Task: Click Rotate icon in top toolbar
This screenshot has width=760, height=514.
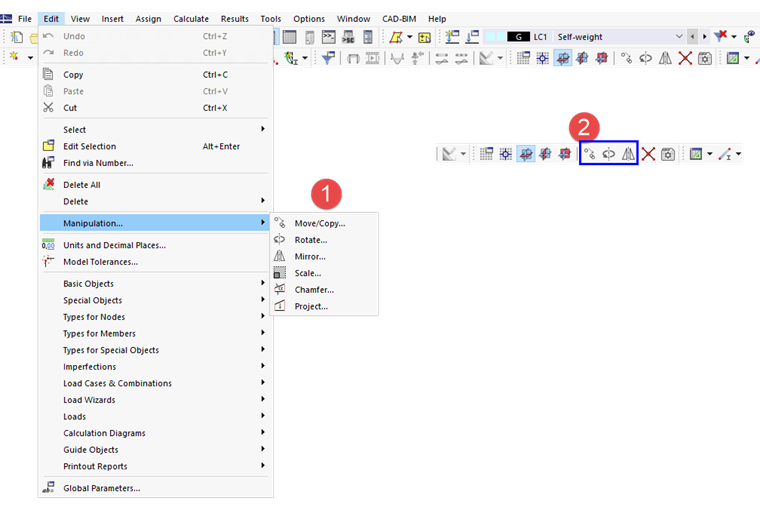Action: (646, 59)
